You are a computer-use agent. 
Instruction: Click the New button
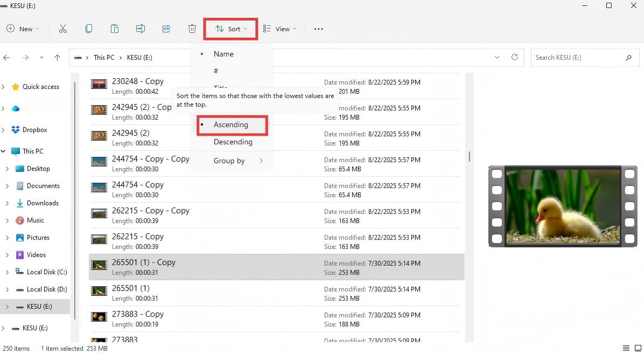point(23,29)
